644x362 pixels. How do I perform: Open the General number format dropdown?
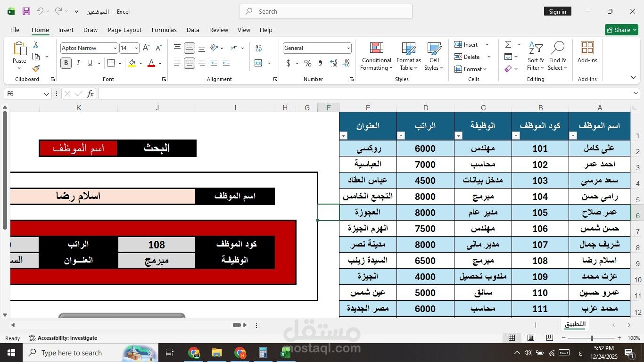[x=348, y=48]
